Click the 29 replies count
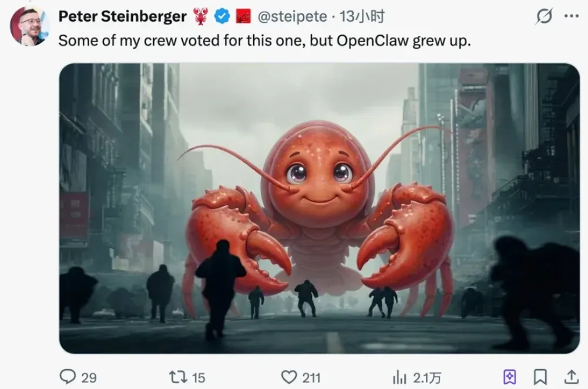588x389 pixels. coord(89,377)
